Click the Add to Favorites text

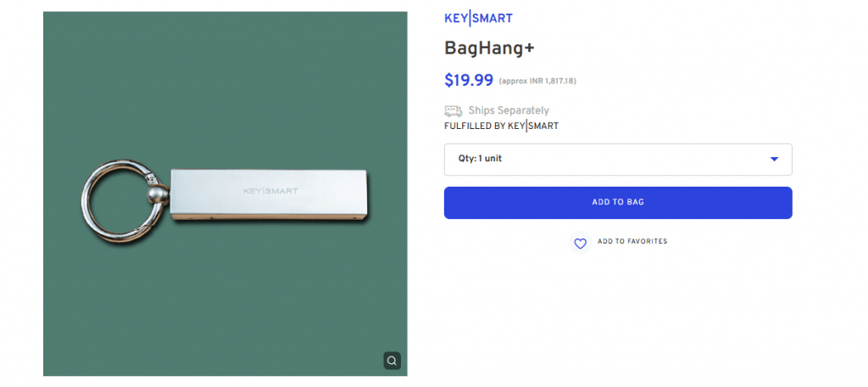point(632,242)
